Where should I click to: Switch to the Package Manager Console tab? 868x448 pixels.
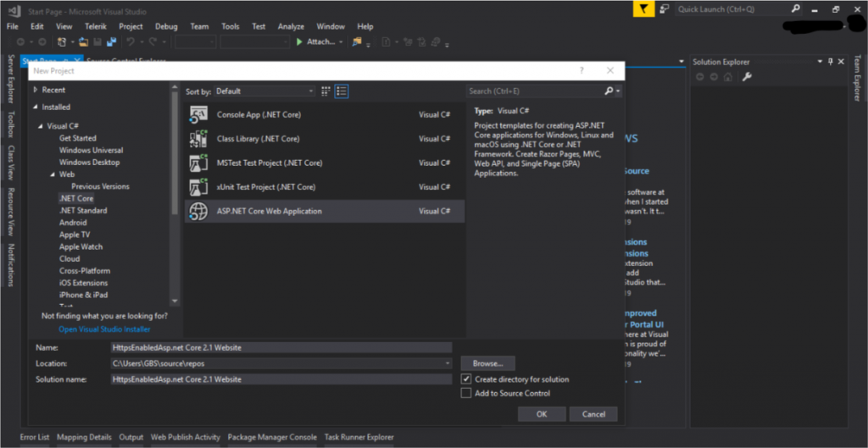(272, 437)
